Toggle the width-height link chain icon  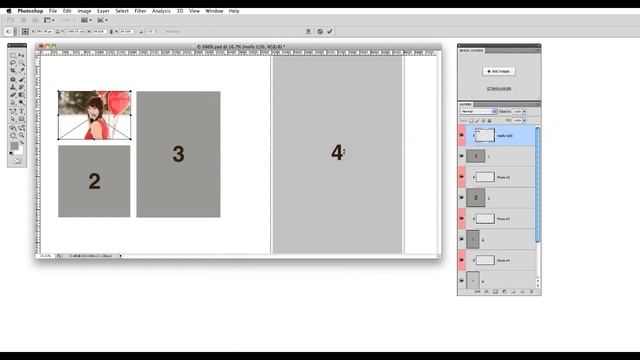click(x=111, y=32)
